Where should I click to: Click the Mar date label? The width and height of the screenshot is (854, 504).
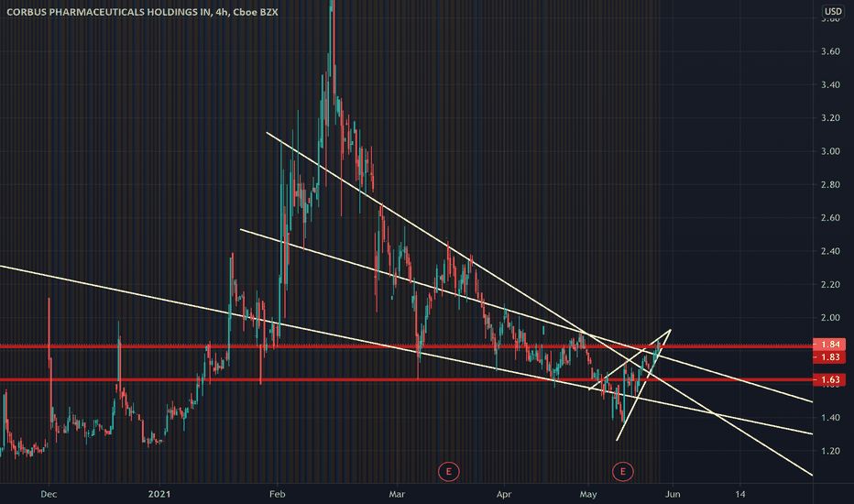pyautogui.click(x=397, y=494)
